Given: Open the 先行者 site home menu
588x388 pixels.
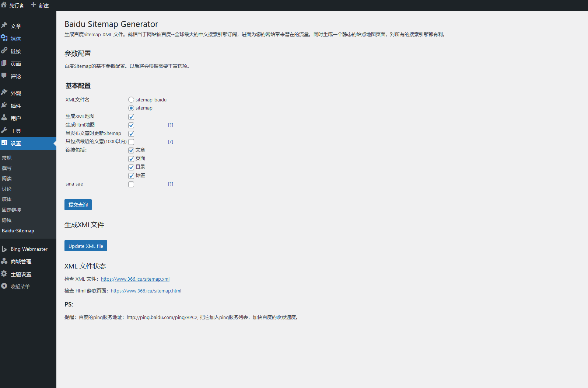Looking at the screenshot, I should 13,5.
